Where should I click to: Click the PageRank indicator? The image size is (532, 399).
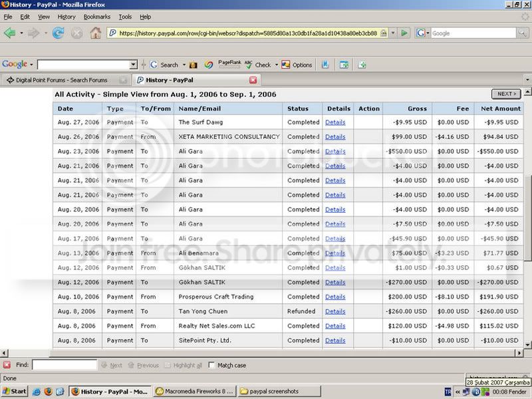229,64
